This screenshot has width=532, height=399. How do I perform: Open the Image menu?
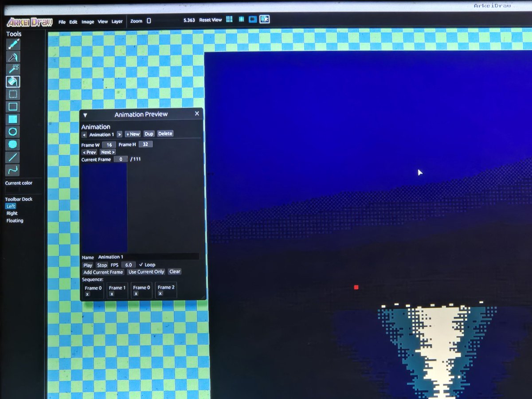click(x=88, y=22)
